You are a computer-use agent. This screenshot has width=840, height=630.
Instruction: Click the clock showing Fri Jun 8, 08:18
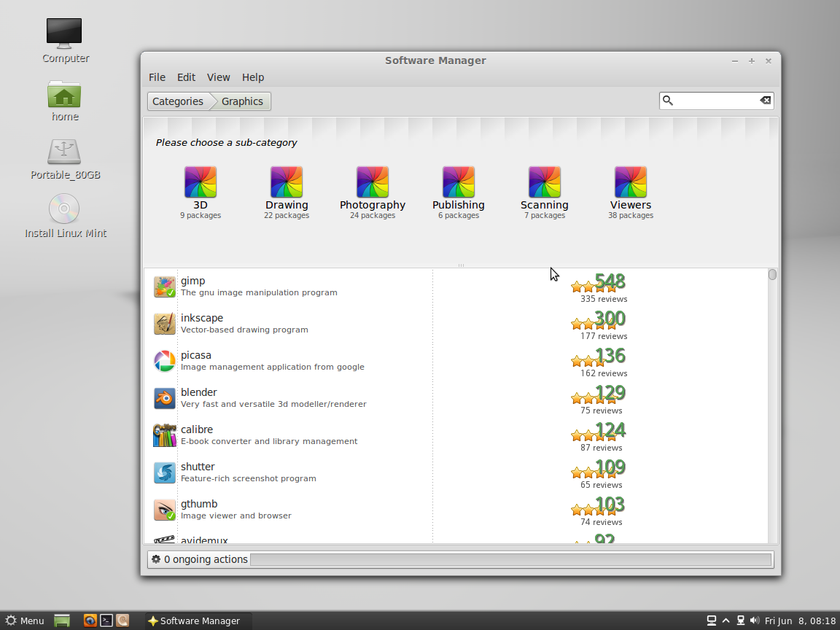pyautogui.click(x=801, y=621)
